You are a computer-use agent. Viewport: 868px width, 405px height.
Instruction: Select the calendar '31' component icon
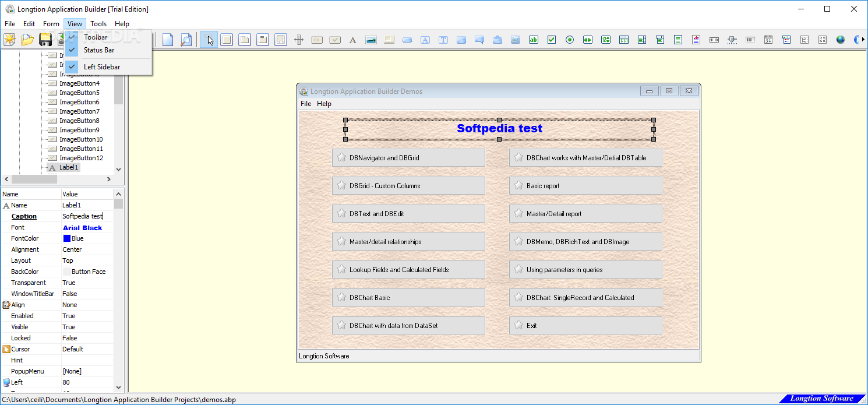coord(768,40)
